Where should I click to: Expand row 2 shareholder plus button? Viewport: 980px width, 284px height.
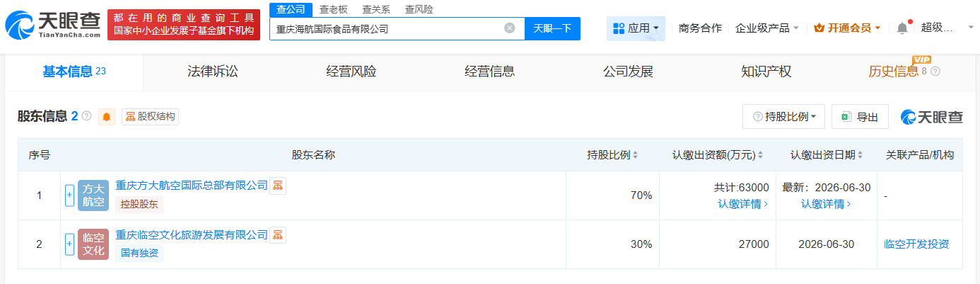pos(69,244)
